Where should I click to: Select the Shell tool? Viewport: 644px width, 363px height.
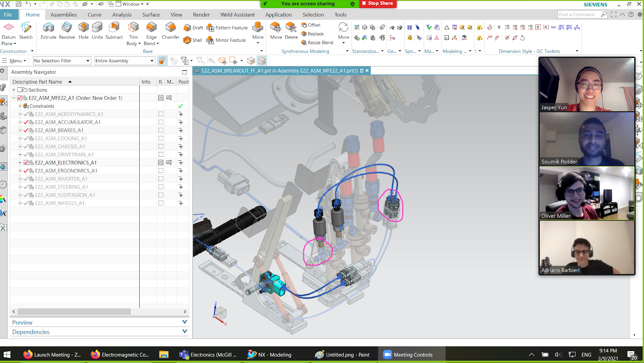pyautogui.click(x=193, y=40)
